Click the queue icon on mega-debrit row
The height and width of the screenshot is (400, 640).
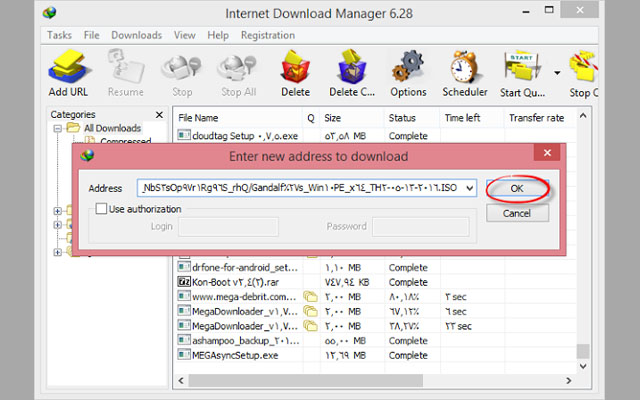310,296
